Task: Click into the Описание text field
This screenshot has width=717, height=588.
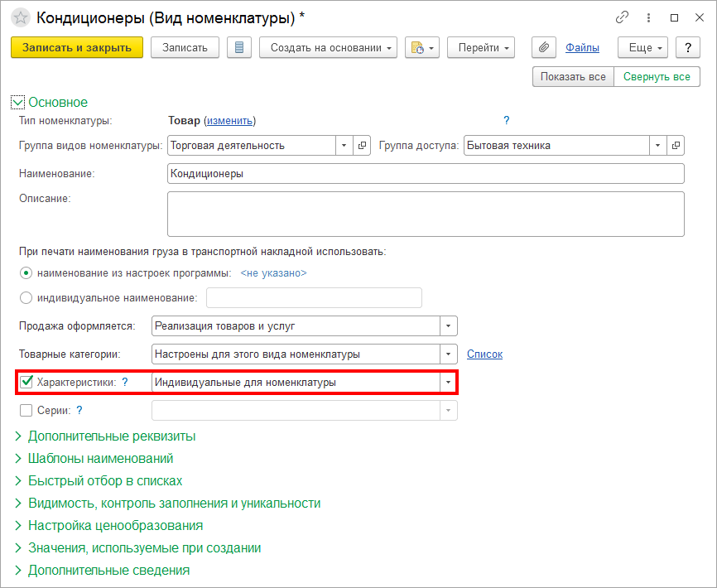Action: (426, 214)
